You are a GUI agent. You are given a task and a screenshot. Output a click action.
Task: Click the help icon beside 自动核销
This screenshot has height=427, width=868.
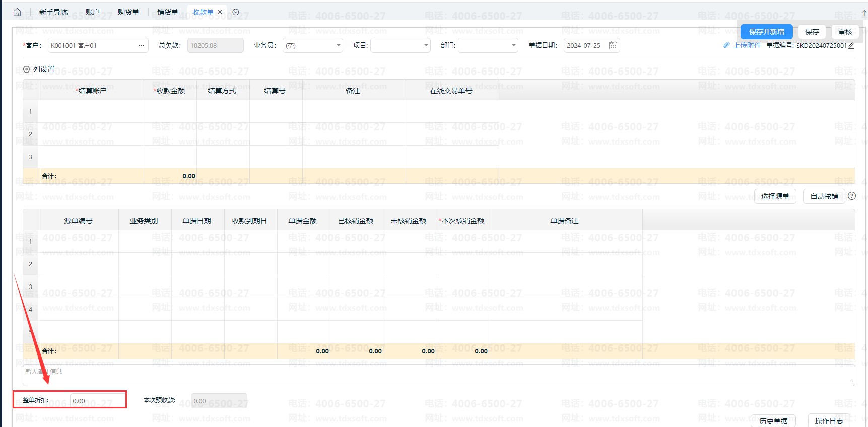point(852,196)
